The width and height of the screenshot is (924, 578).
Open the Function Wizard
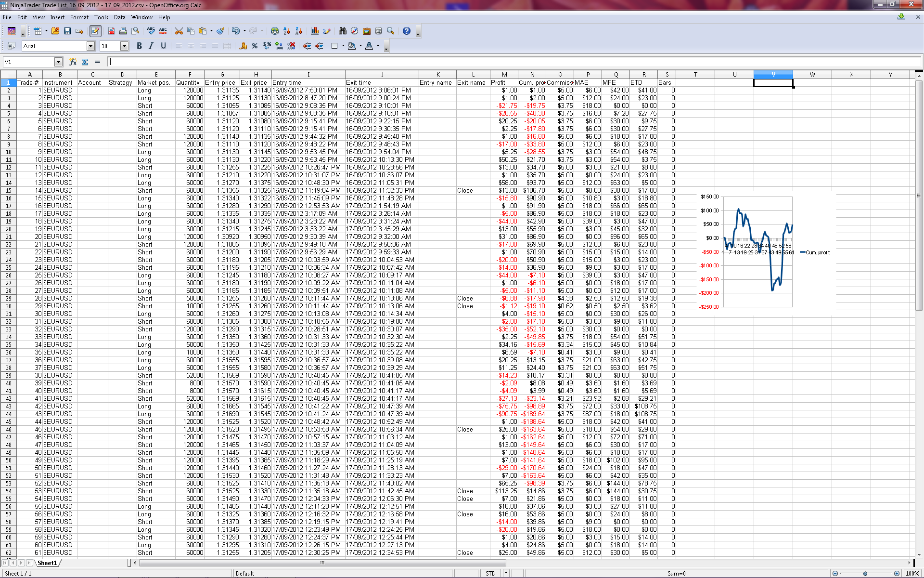(73, 62)
